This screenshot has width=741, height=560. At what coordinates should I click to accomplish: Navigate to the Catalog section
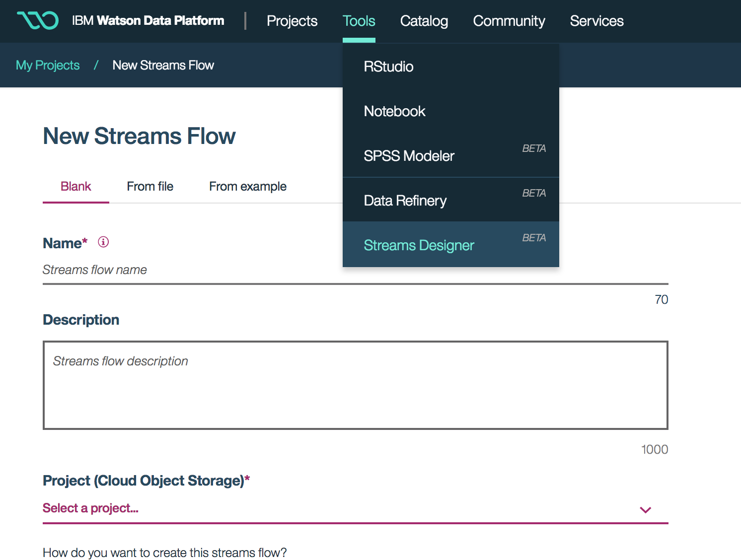[424, 21]
